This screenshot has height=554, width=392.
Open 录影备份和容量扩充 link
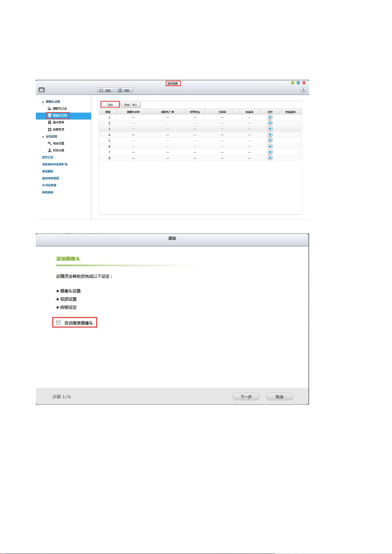tap(55, 164)
